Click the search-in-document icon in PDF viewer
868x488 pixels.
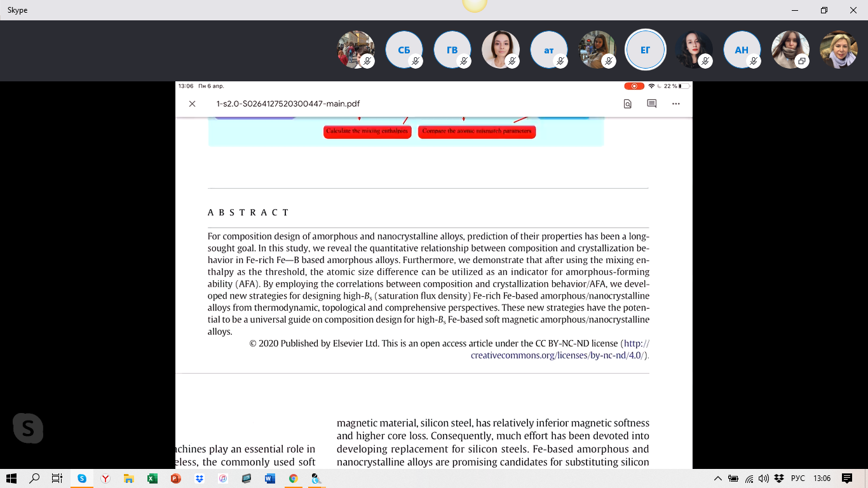point(628,104)
